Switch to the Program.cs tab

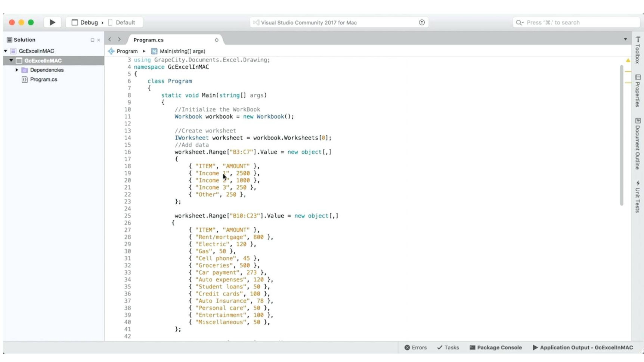149,40
